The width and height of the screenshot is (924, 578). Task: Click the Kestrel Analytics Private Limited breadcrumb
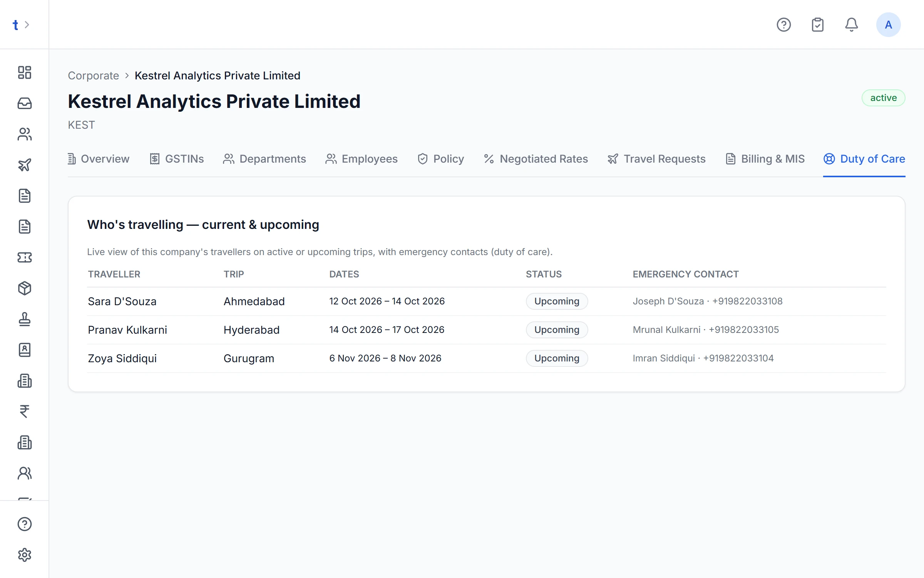click(x=218, y=76)
